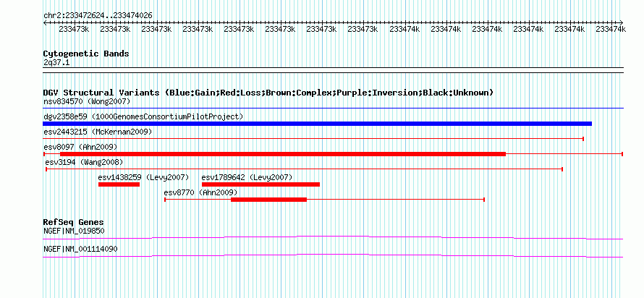This screenshot has height=298, width=644.
Task: Open NGEF|NM_019850 gene label
Action: [x=74, y=231]
